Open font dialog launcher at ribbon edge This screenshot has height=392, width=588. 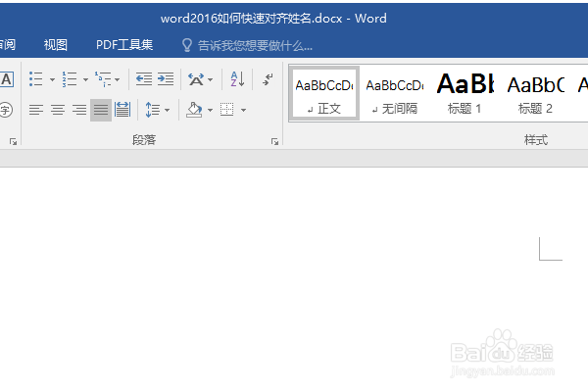[14, 141]
